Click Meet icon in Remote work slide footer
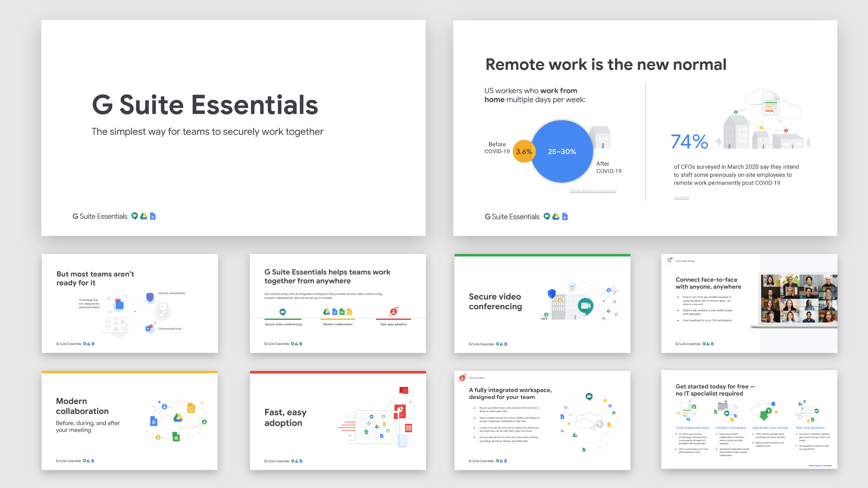This screenshot has width=868, height=488. (547, 217)
